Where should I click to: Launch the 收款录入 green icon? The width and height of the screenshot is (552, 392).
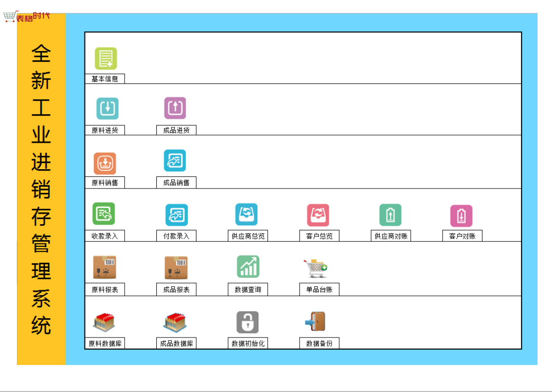point(104,214)
